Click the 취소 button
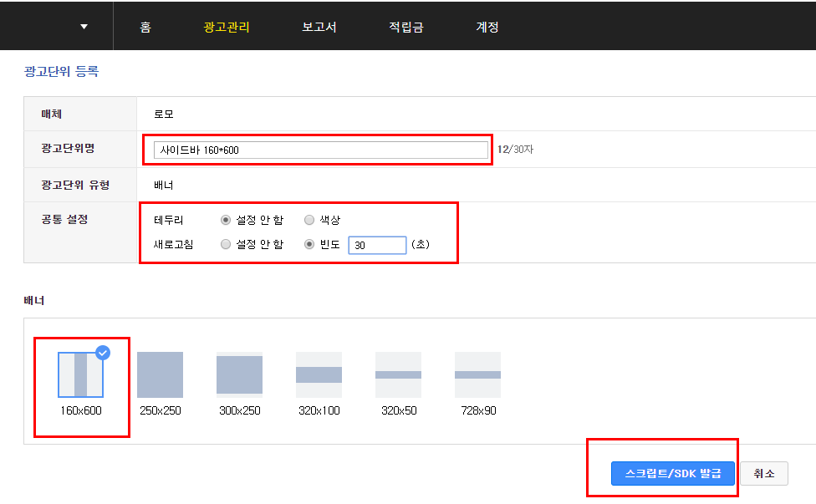Screen dimensions: 816x504 [x=764, y=473]
